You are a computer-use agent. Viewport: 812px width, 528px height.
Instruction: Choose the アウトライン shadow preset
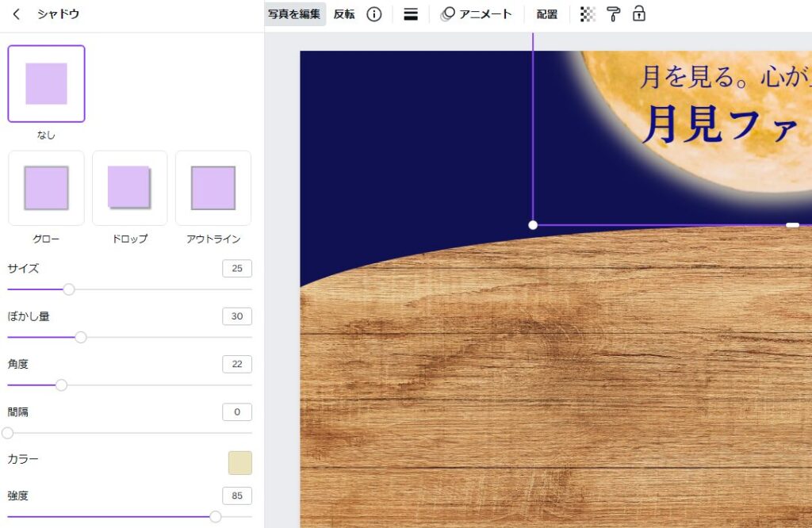[213, 189]
